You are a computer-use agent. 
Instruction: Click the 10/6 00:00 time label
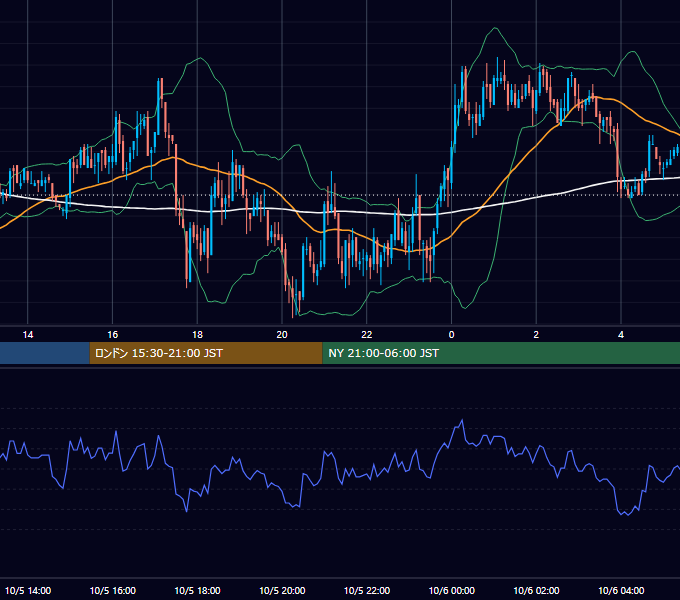(x=451, y=590)
